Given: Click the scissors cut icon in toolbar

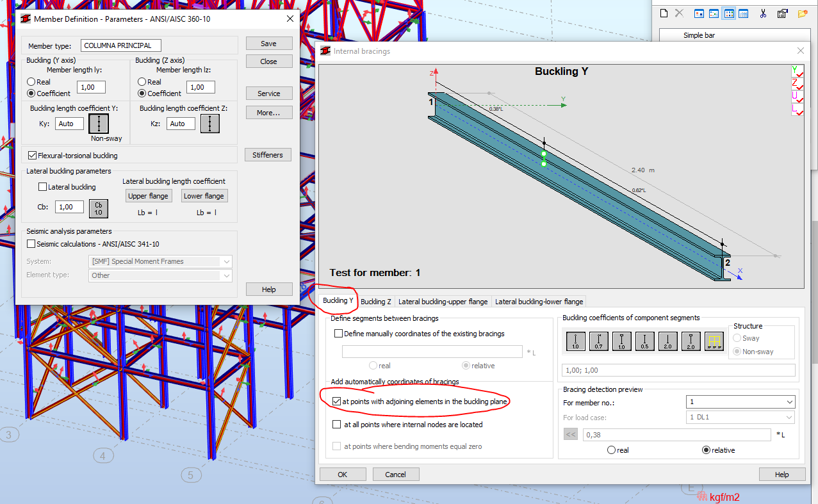Looking at the screenshot, I should [x=763, y=13].
